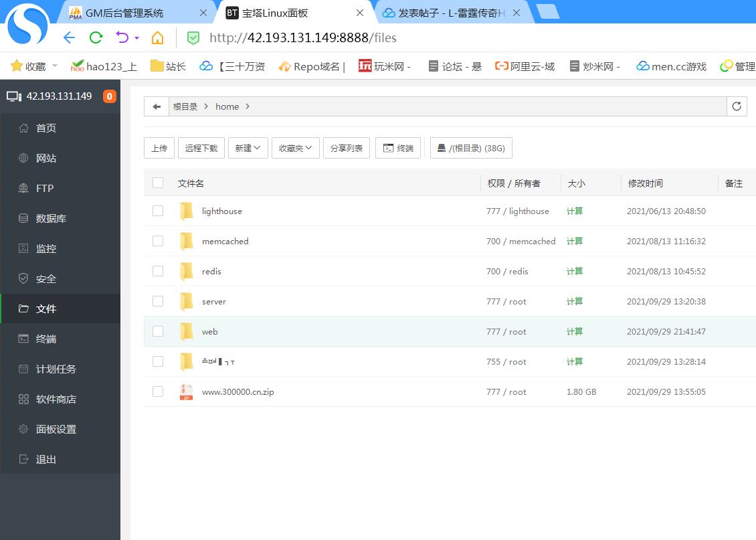756x540 pixels.
Task: Open 数据库 in the sidebar menu
Action: click(51, 218)
